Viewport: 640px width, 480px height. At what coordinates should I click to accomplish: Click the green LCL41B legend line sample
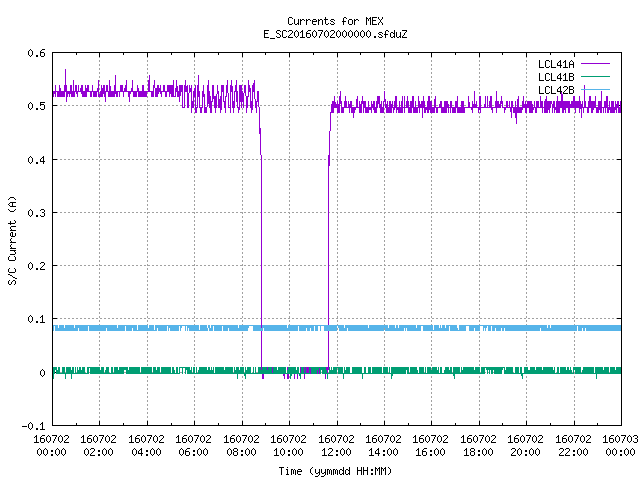click(595, 76)
